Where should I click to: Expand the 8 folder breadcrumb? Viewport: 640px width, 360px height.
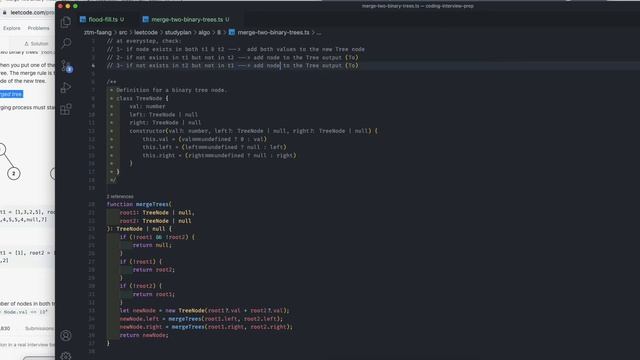point(219,32)
